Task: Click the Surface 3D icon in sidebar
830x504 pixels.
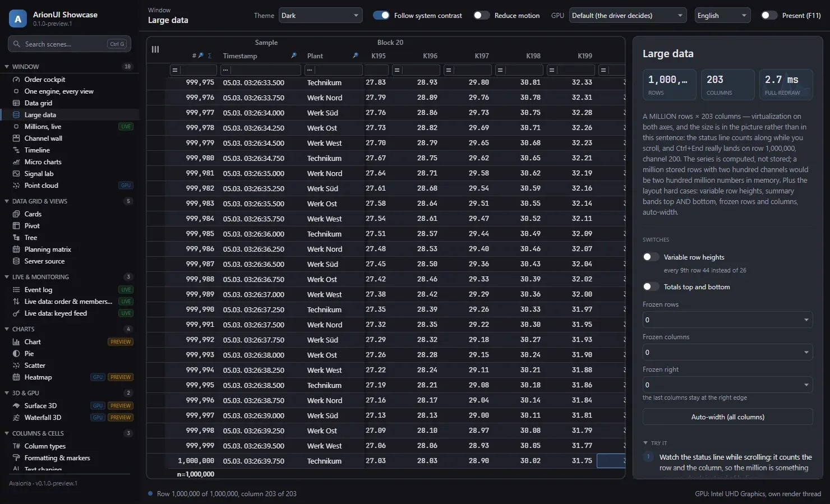Action: (x=16, y=406)
